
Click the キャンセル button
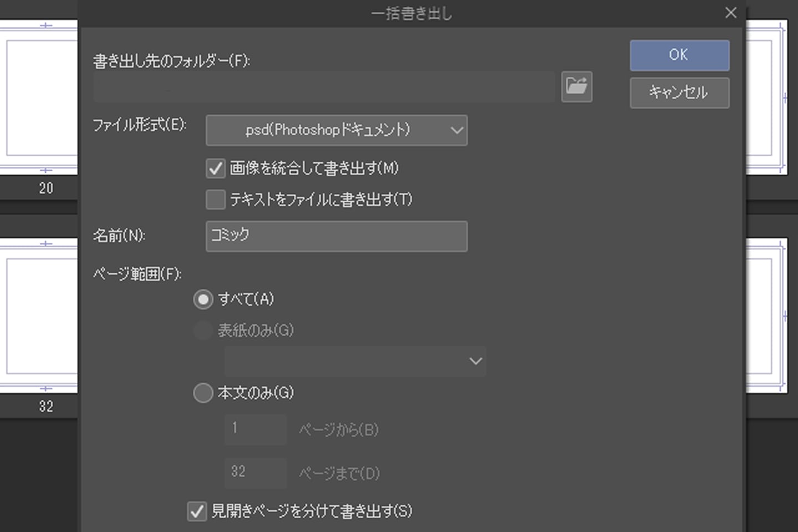pos(679,93)
